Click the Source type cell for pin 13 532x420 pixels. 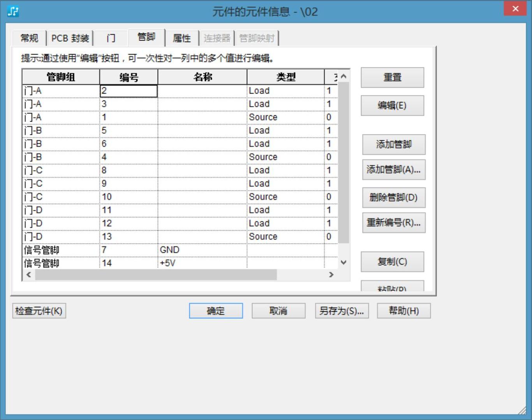[286, 236]
